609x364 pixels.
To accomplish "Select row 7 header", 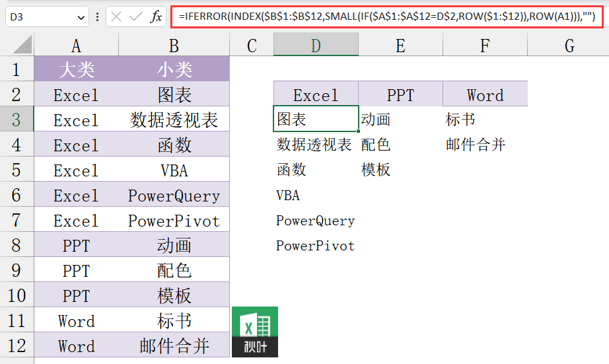I will 17,220.
